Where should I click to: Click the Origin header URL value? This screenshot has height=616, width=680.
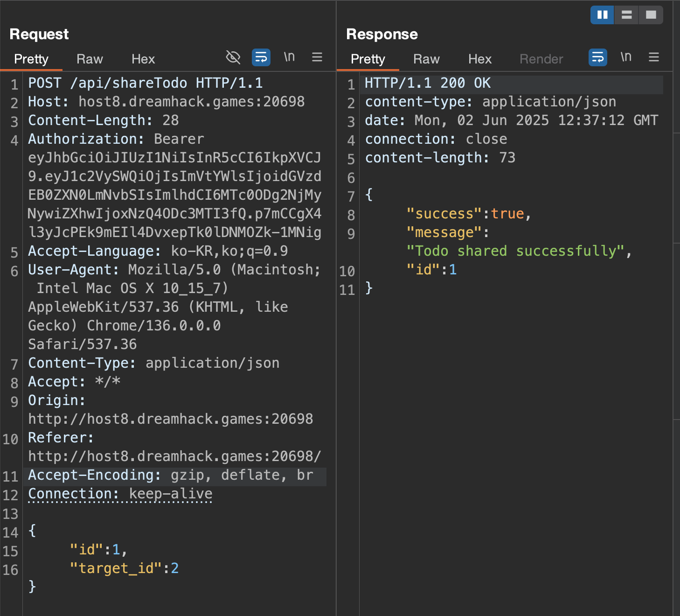click(171, 419)
